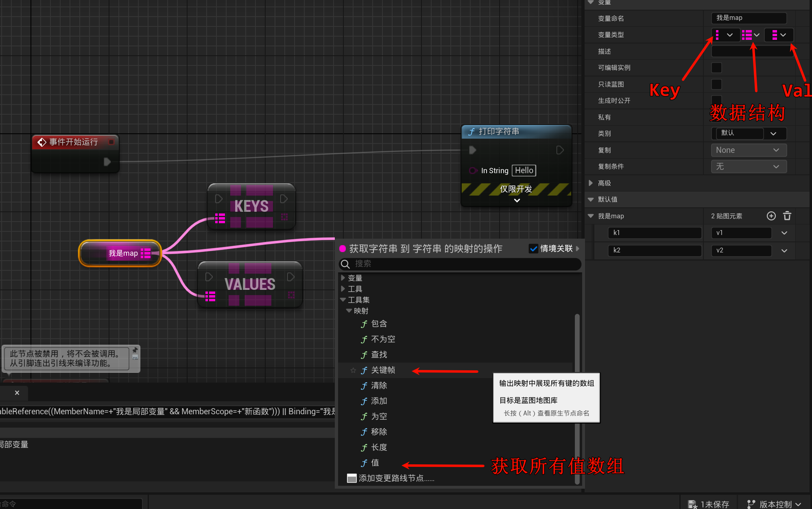Click the 事件开始运行 execution output pin
The width and height of the screenshot is (812, 509).
[x=107, y=162]
